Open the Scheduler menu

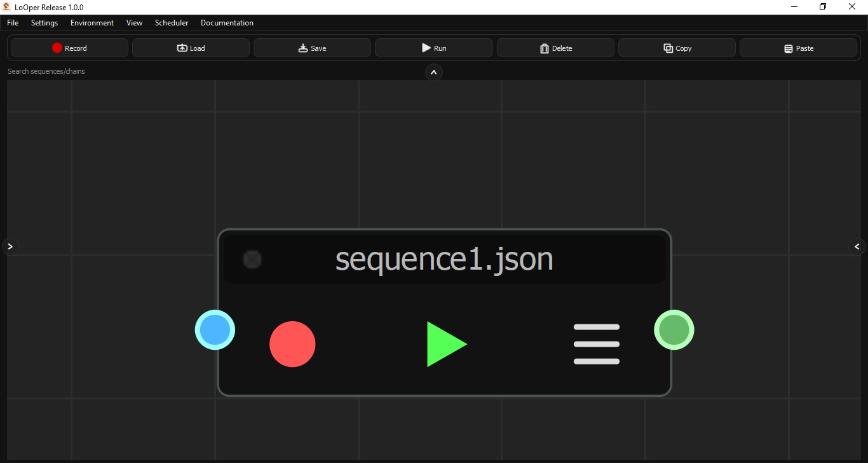[172, 22]
